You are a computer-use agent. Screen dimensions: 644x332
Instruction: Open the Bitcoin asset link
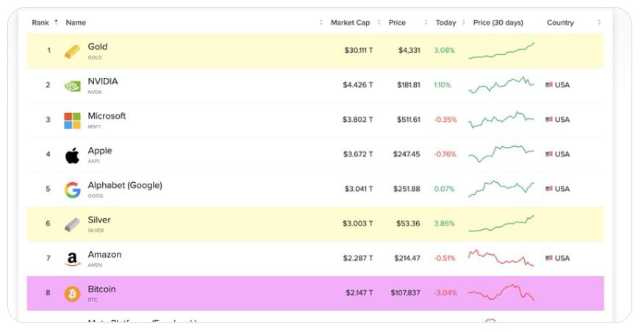(101, 289)
